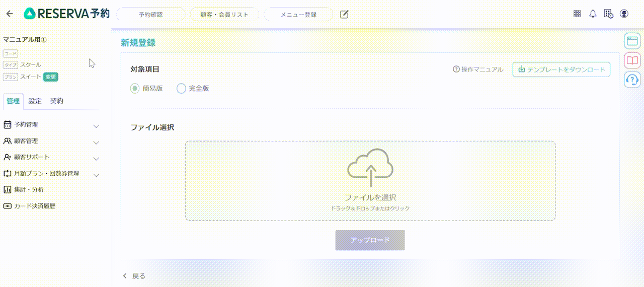Open the 予約確認 shortcut
The width and height of the screenshot is (644, 287).
[x=151, y=15]
